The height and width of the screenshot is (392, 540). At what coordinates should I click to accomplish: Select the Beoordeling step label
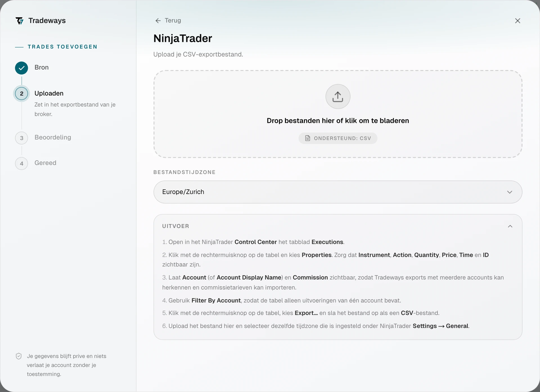pyautogui.click(x=53, y=138)
